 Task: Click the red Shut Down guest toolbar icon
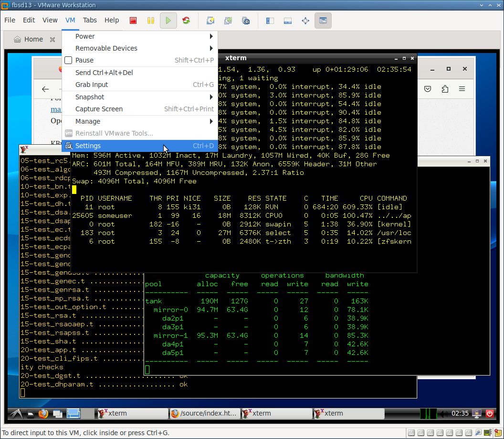(133, 21)
